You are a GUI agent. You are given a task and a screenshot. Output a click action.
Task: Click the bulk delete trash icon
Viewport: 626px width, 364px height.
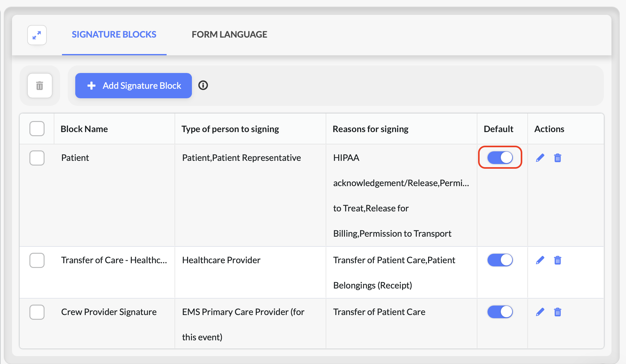click(40, 86)
